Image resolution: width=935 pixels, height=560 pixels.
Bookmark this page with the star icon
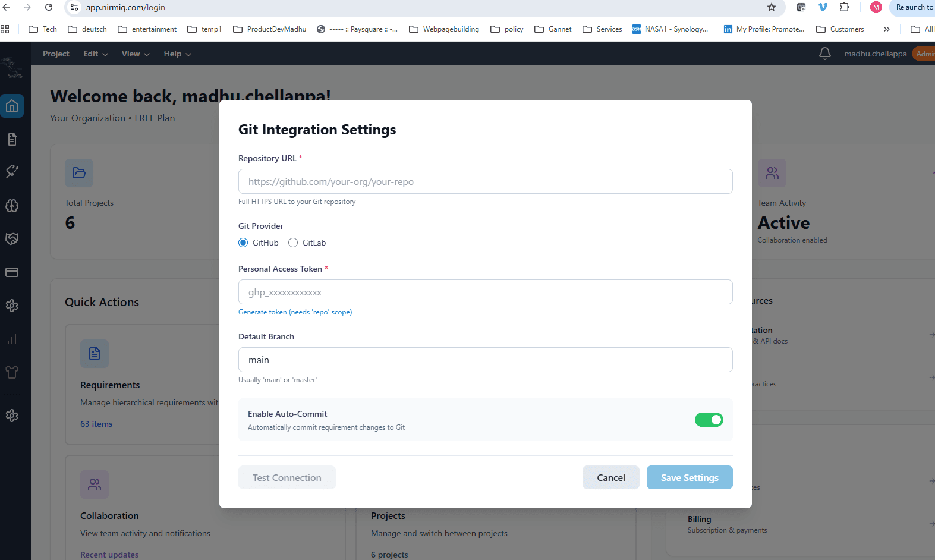tap(772, 7)
